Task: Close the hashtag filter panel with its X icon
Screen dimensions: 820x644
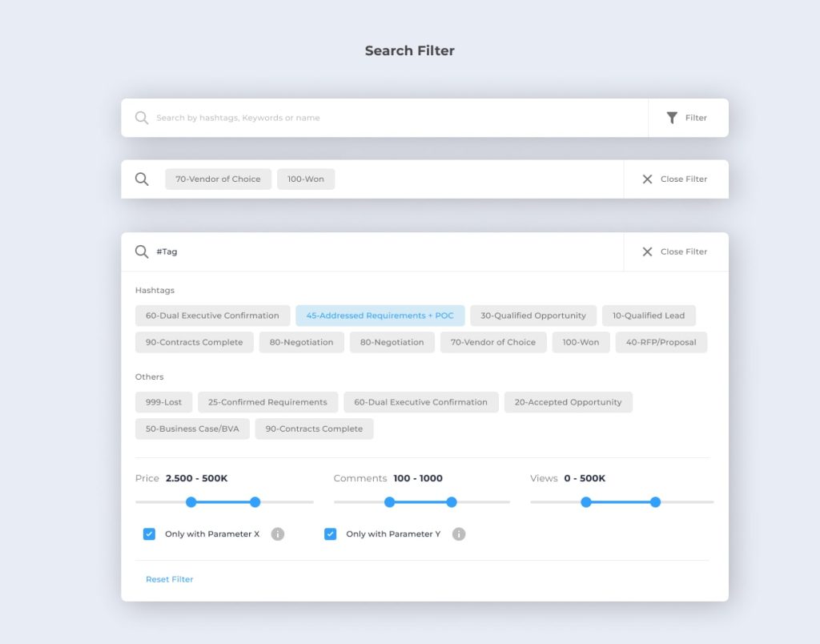Action: [x=648, y=252]
